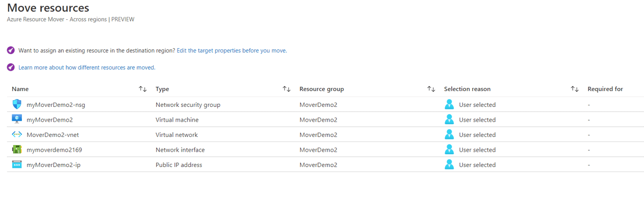Image resolution: width=644 pixels, height=199 pixels.
Task: Click MoverDemo2 resource group in vnet row
Action: 318,135
